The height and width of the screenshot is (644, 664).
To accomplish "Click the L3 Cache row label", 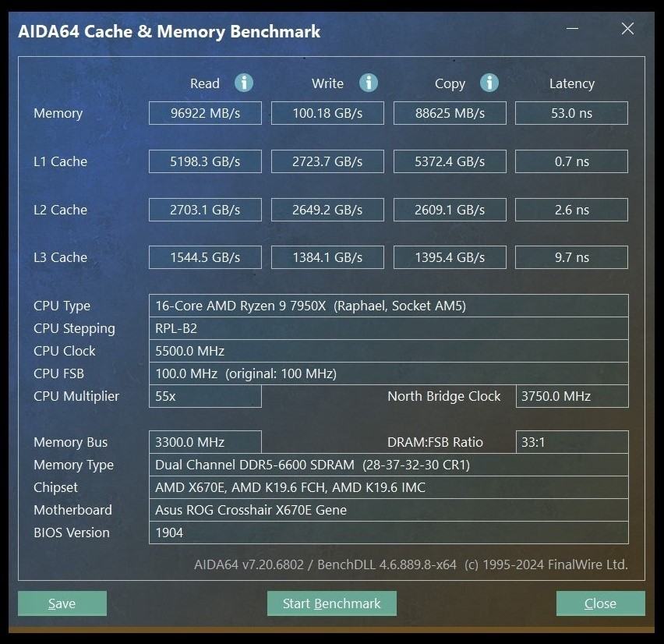I will tap(61, 257).
